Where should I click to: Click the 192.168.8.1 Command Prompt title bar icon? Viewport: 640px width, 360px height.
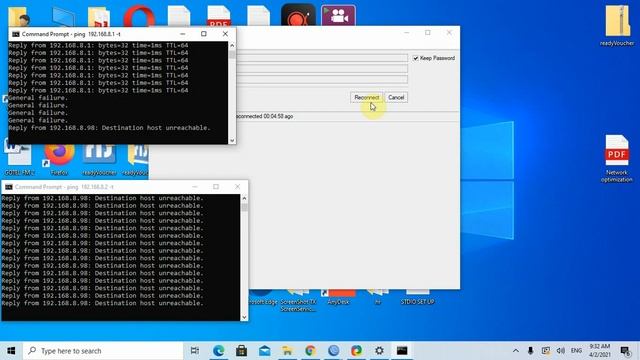(16, 34)
